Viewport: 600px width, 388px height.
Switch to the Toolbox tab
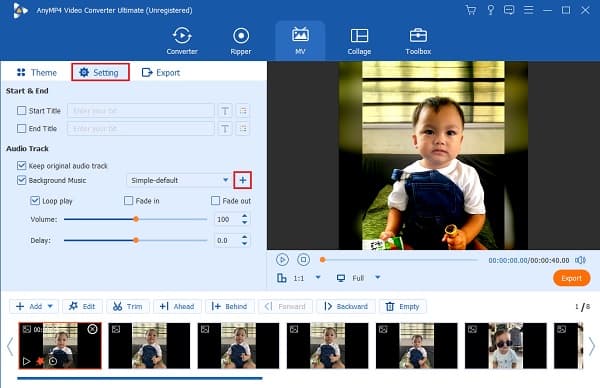pos(418,41)
